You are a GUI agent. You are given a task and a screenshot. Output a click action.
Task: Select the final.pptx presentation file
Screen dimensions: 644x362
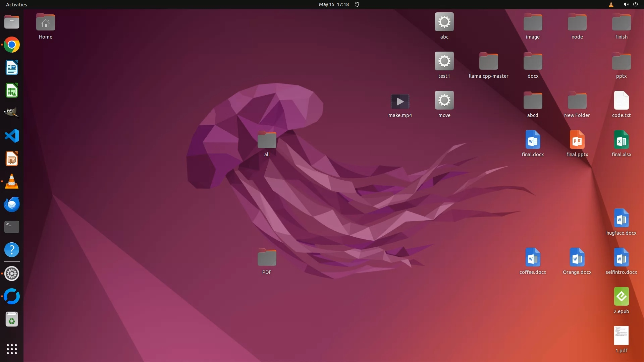(577, 140)
